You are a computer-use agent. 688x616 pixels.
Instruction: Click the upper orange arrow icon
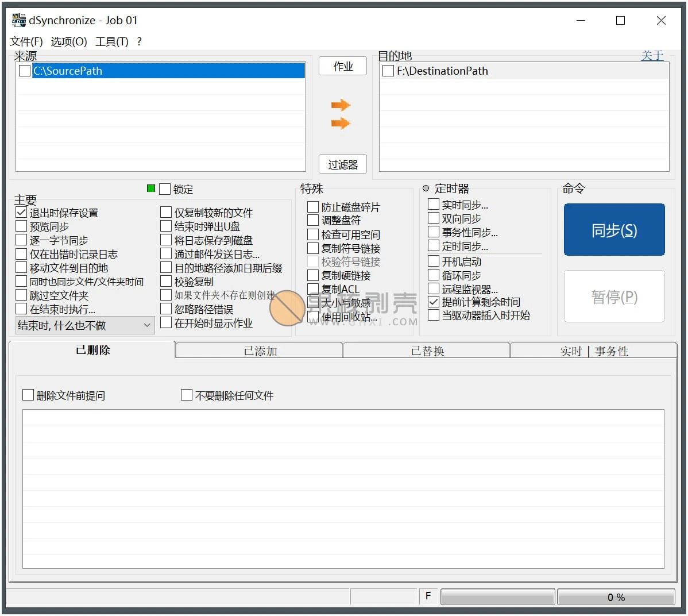[341, 105]
